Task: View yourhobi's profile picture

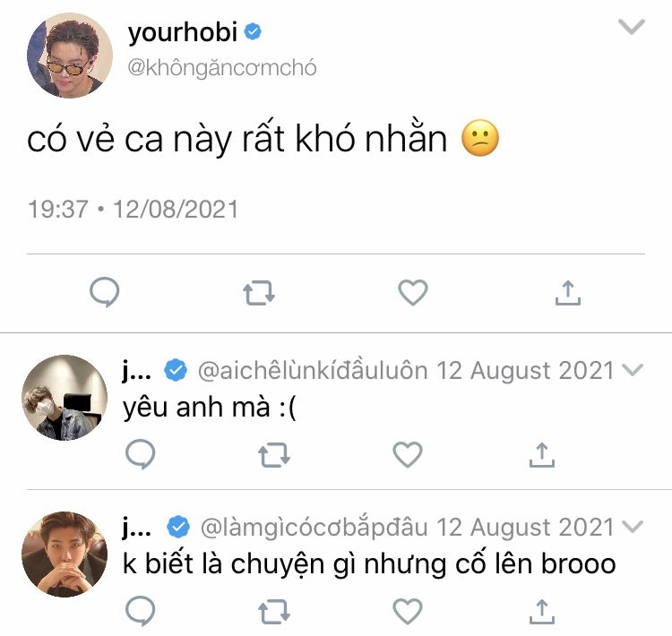Action: 69,56
